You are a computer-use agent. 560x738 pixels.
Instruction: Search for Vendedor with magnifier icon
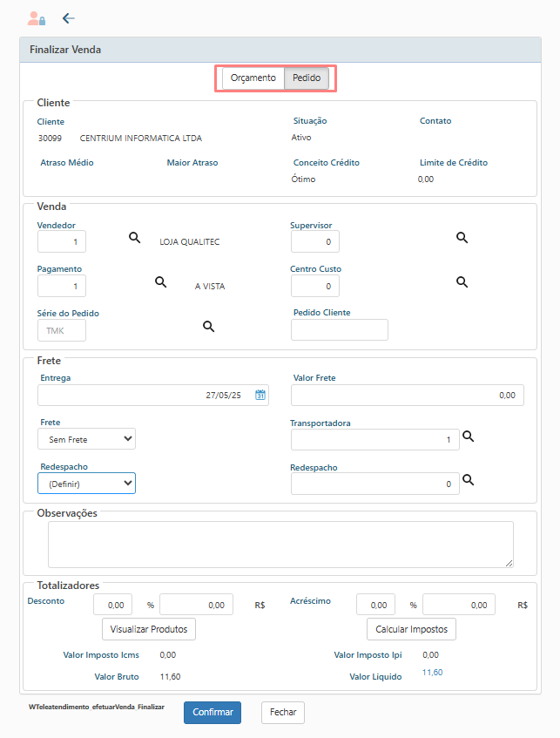135,238
